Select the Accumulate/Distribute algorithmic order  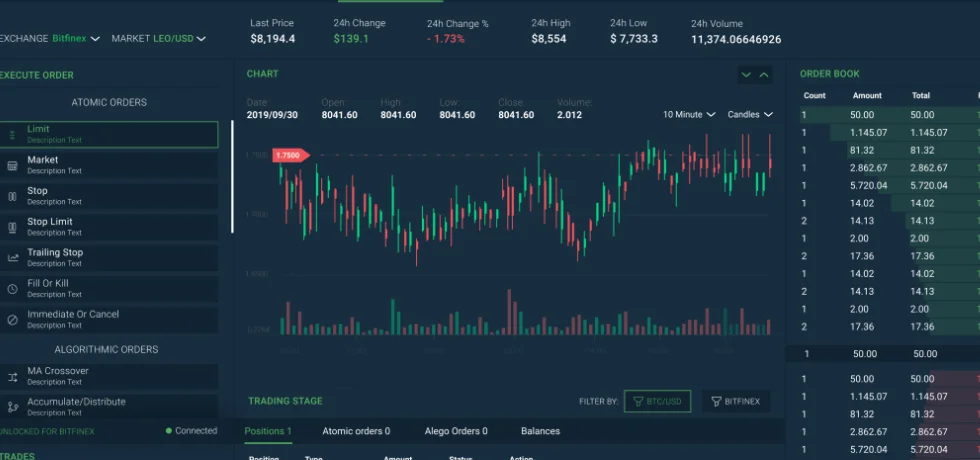(x=109, y=407)
